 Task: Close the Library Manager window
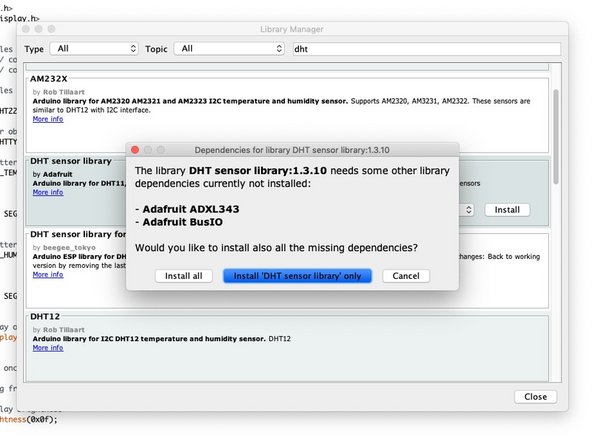[x=535, y=397]
